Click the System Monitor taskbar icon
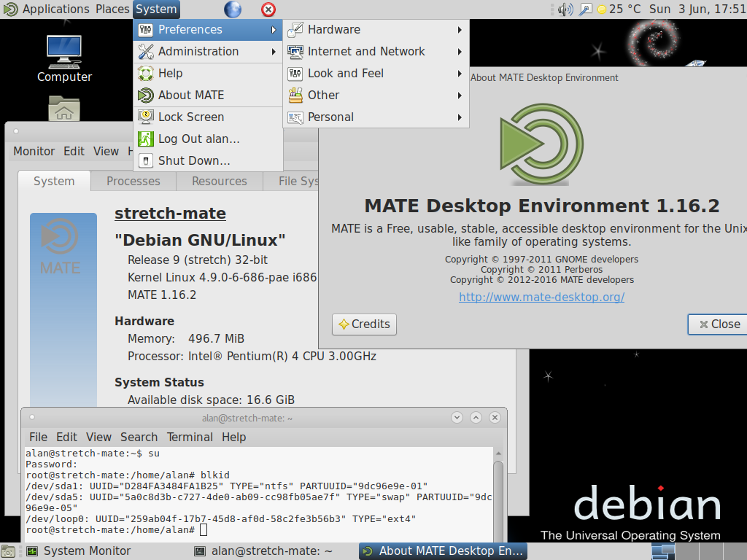The height and width of the screenshot is (560, 747). (32, 551)
